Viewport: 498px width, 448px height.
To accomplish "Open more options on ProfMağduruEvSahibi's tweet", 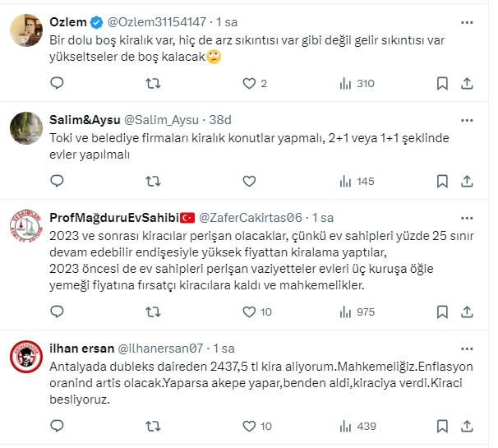I will pyautogui.click(x=467, y=217).
